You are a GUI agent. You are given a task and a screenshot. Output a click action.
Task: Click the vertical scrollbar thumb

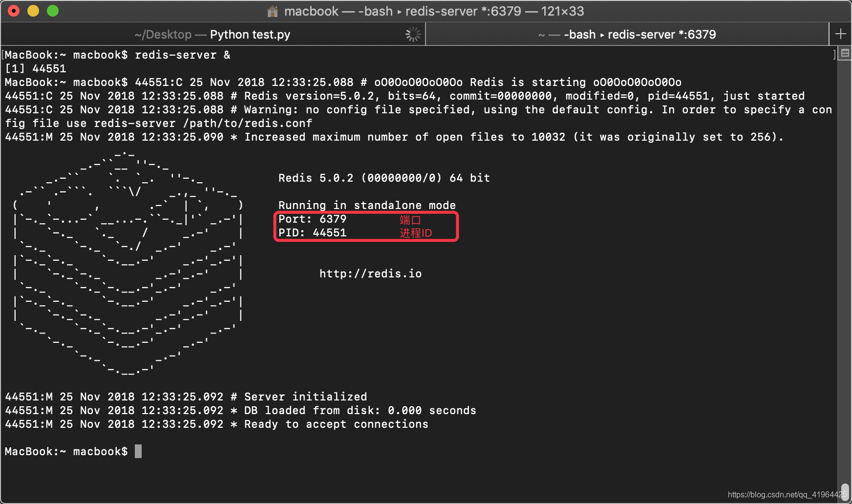coord(845,491)
